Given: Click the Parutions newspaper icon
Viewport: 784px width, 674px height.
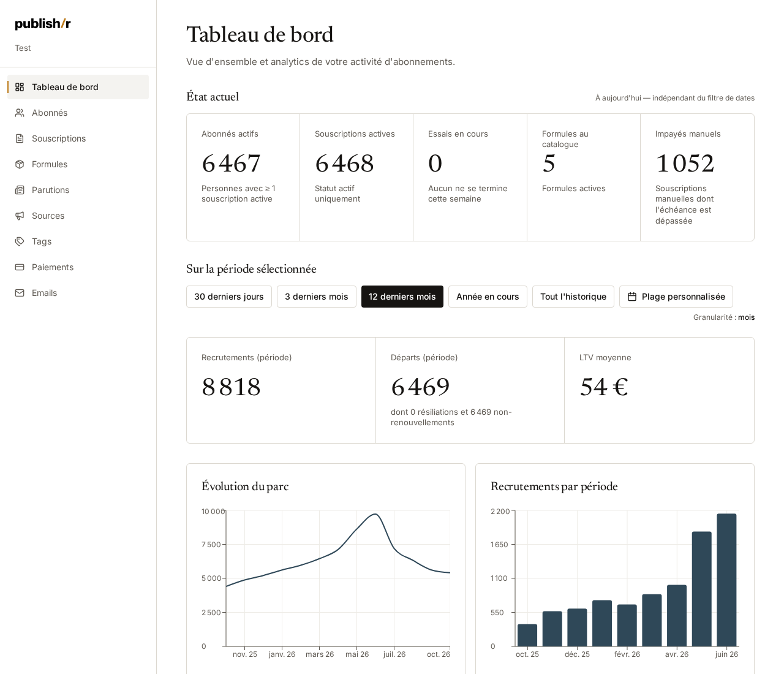Looking at the screenshot, I should (x=20, y=190).
